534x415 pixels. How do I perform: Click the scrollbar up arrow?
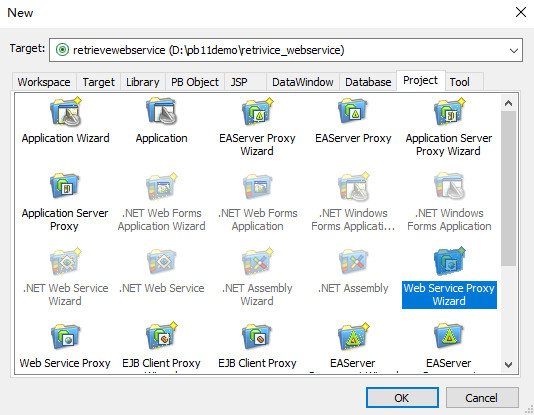click(508, 103)
